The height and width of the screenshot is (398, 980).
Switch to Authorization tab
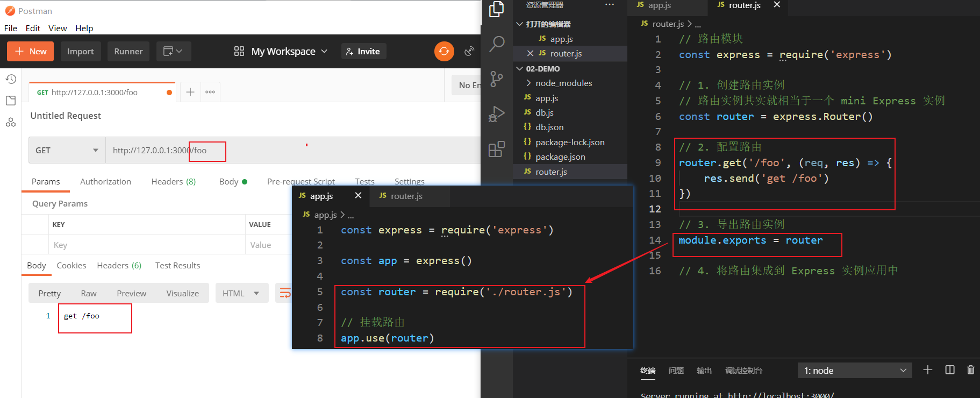tap(105, 181)
